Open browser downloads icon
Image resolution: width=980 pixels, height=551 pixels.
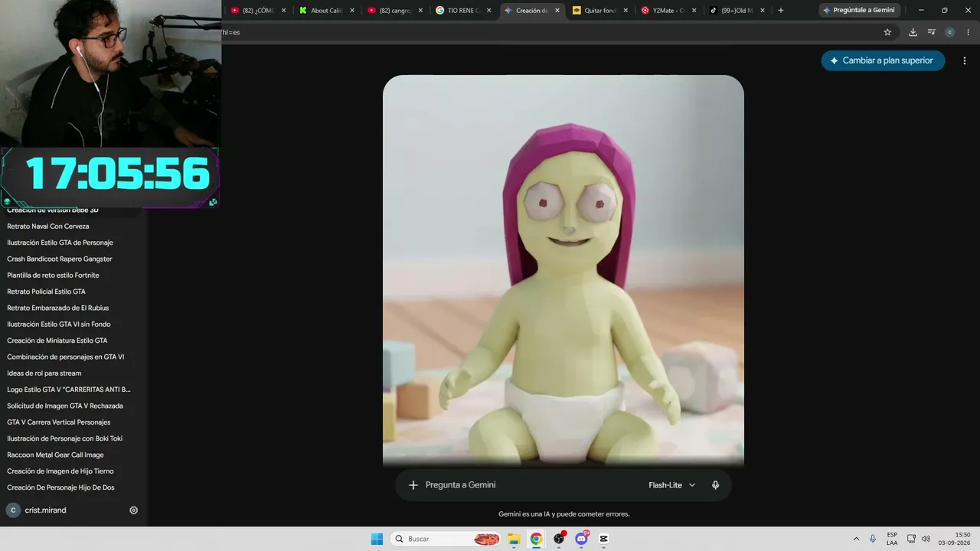tap(913, 32)
